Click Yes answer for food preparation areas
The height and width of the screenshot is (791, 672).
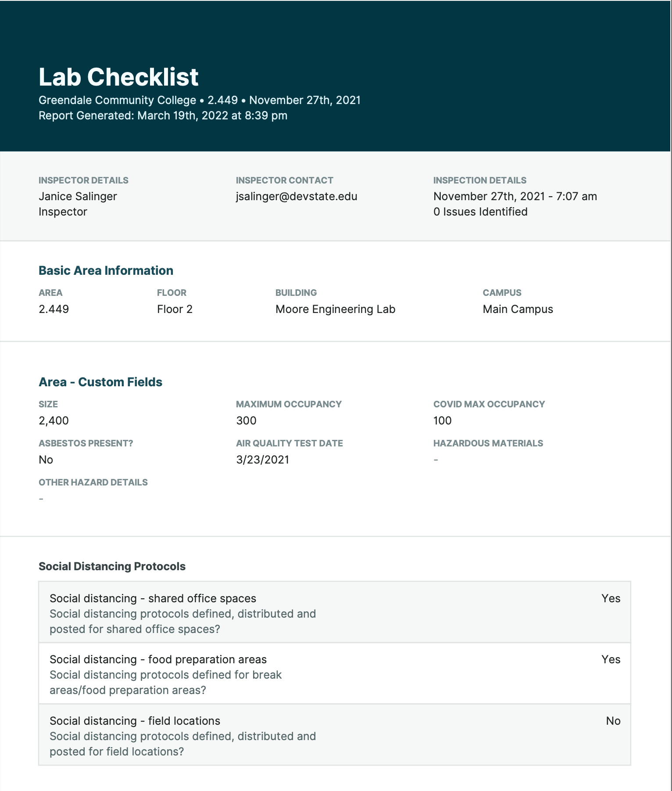(611, 659)
